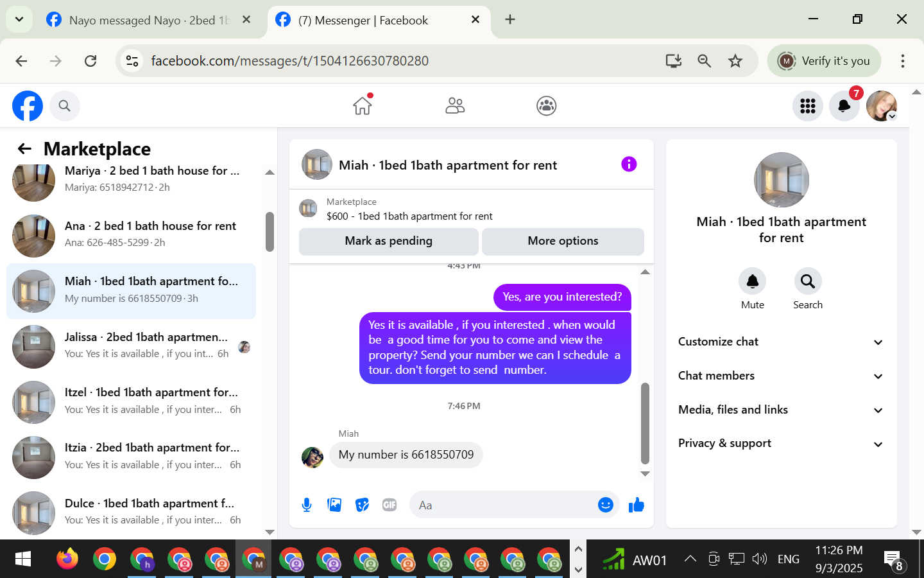Screen dimensions: 924x578
Task: Open Chrome three-dot menu
Action: pos(902,61)
